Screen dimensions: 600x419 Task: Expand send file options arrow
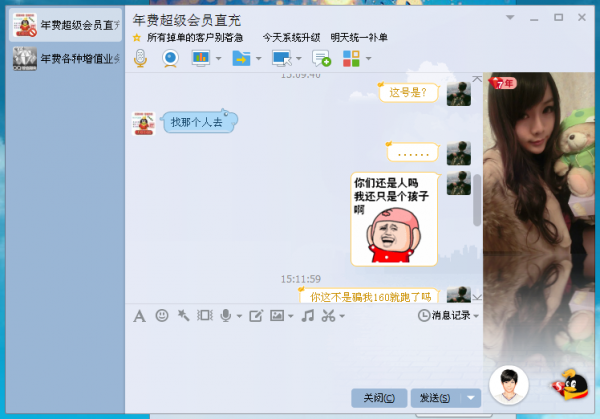[x=259, y=59]
